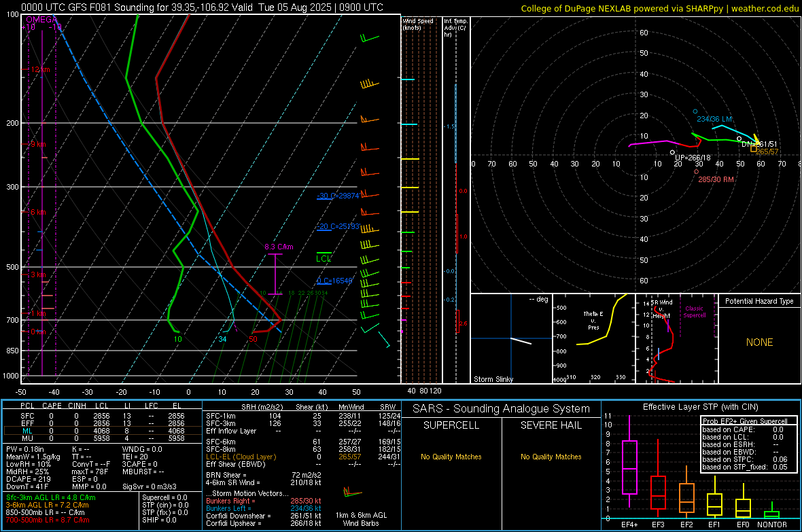Click the 6 km height marker
The width and height of the screenshot is (802, 532).
point(38,212)
